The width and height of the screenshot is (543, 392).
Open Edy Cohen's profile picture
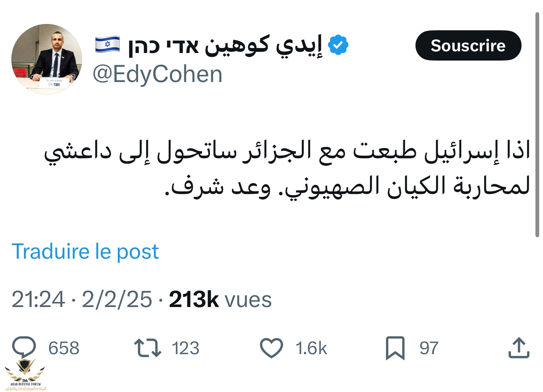pyautogui.click(x=47, y=59)
